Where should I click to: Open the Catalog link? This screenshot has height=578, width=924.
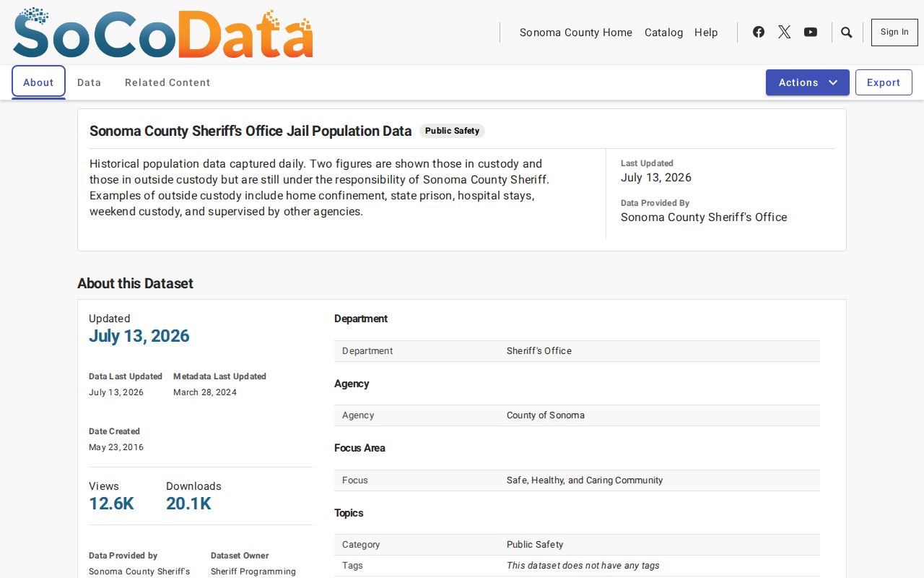[x=664, y=33]
